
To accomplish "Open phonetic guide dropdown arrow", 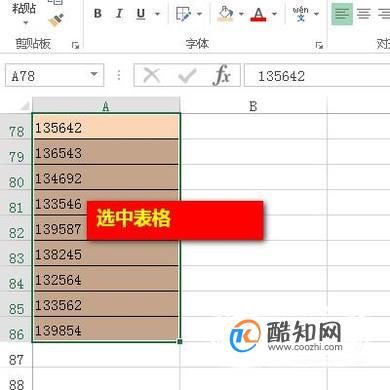I will [316, 14].
